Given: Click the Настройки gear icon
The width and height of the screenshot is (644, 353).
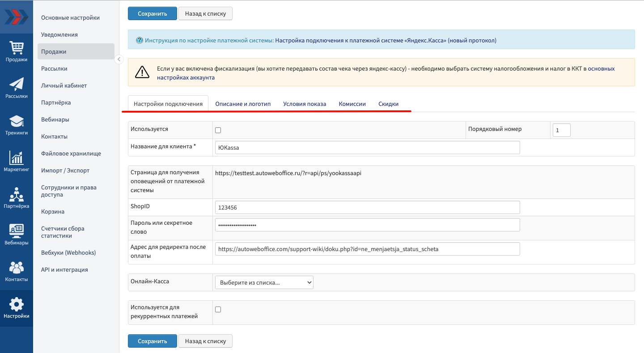Looking at the screenshot, I should [17, 304].
